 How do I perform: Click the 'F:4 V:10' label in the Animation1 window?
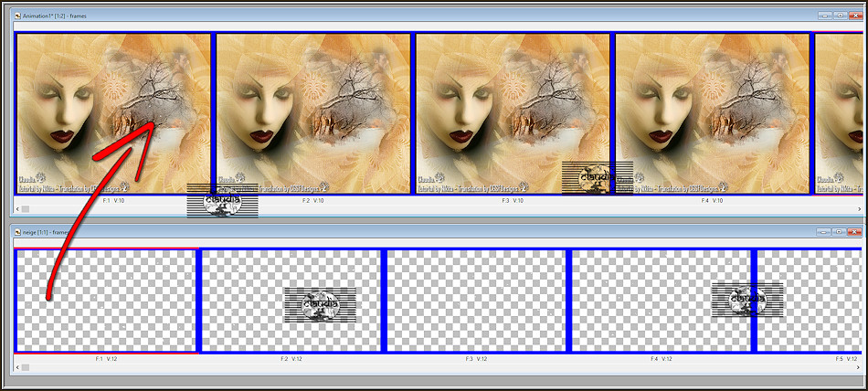(x=713, y=200)
